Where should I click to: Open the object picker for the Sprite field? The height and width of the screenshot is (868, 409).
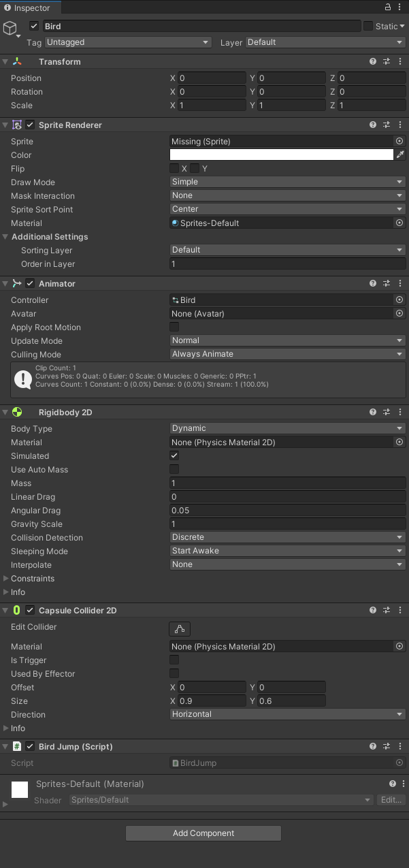point(399,141)
